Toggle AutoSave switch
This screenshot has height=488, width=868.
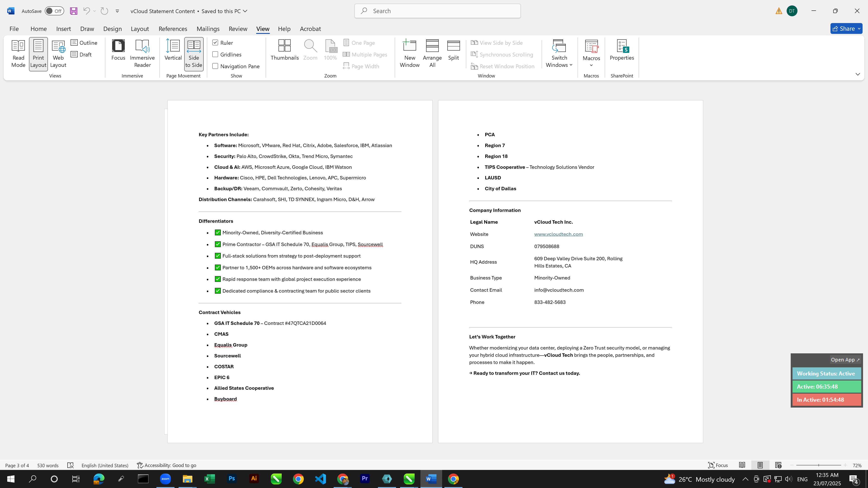[54, 11]
